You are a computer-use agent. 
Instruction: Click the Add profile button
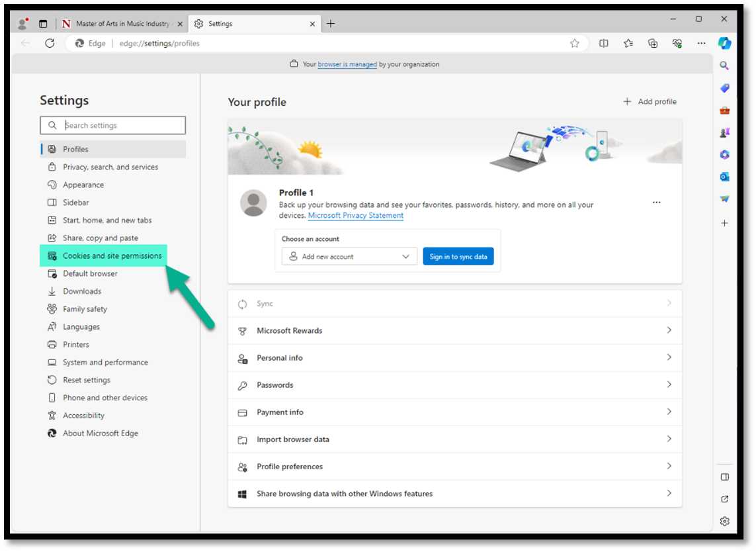[650, 102]
